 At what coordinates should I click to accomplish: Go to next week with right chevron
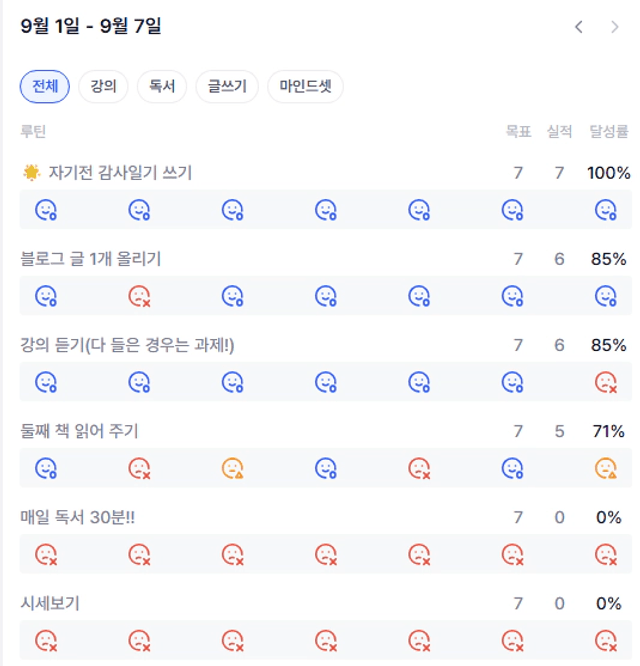coord(615,27)
